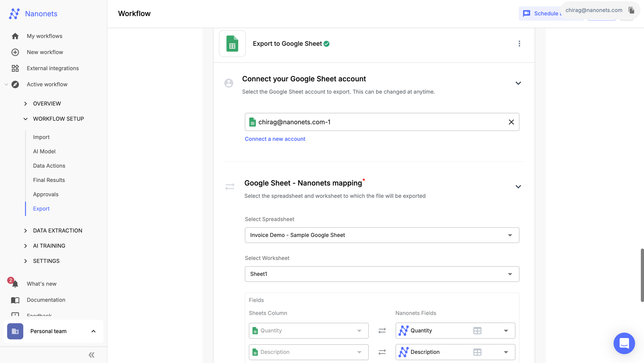Clear the chirag@nanonets.com-1 account selection
The height and width of the screenshot is (363, 644).
pos(511,122)
